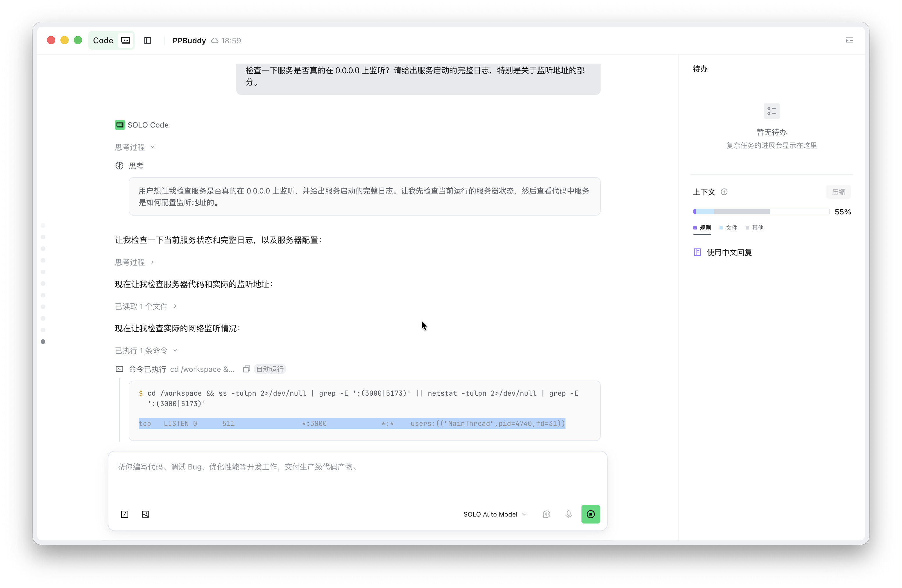Collapse the first 思考过程 section
This screenshot has height=588, width=902.
coord(135,147)
